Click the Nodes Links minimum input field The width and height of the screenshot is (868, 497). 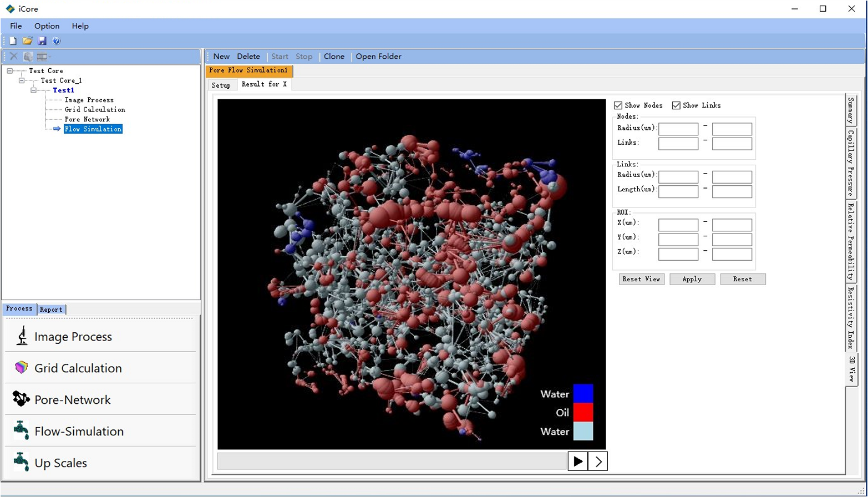tap(678, 143)
